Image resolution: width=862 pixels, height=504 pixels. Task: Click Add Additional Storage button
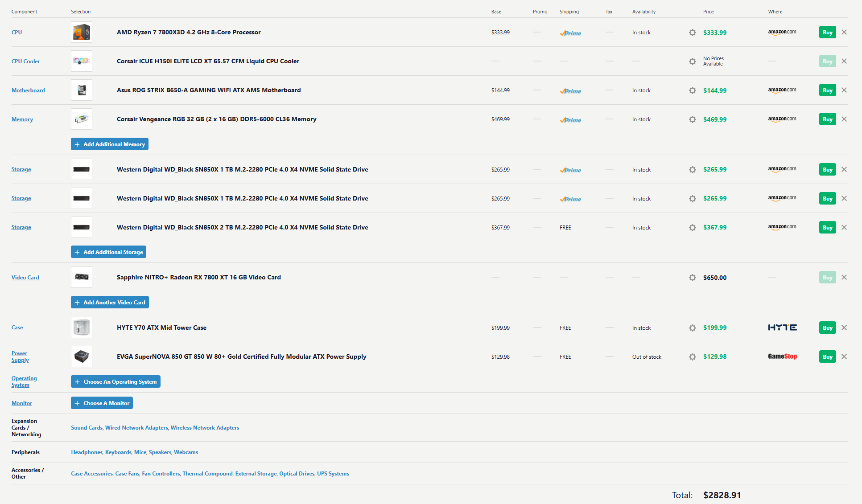point(108,252)
